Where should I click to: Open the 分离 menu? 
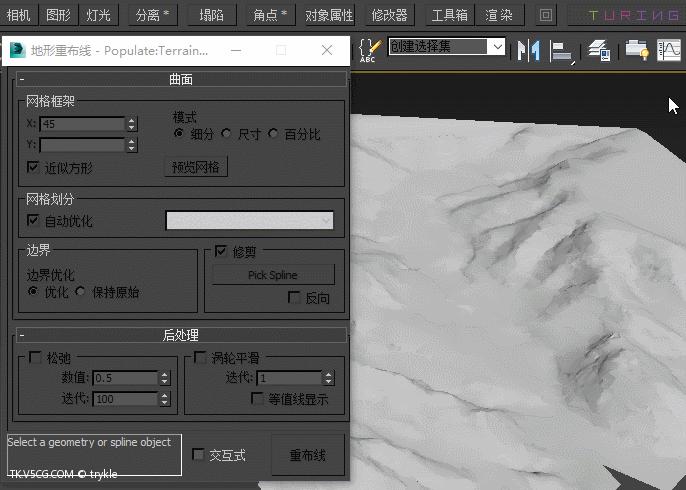[x=153, y=15]
